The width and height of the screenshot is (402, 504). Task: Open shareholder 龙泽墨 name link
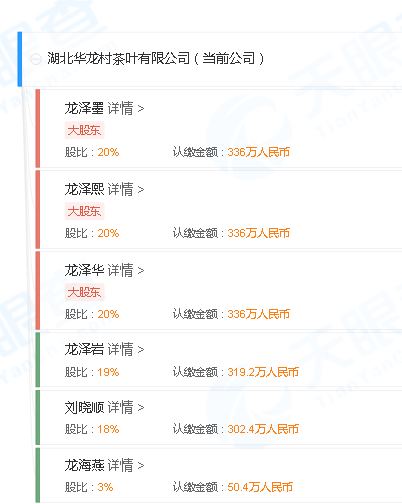point(84,108)
